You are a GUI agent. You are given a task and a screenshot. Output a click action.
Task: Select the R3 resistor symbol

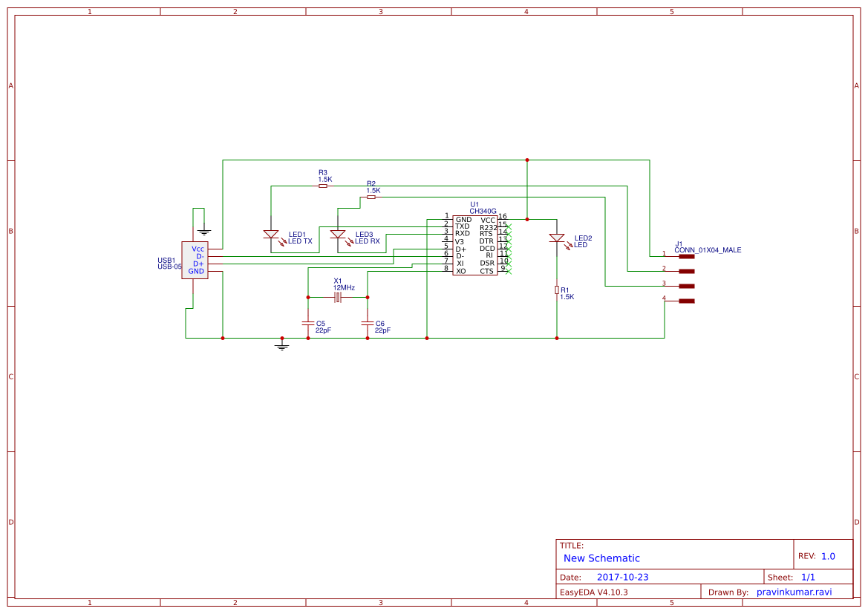pos(323,186)
